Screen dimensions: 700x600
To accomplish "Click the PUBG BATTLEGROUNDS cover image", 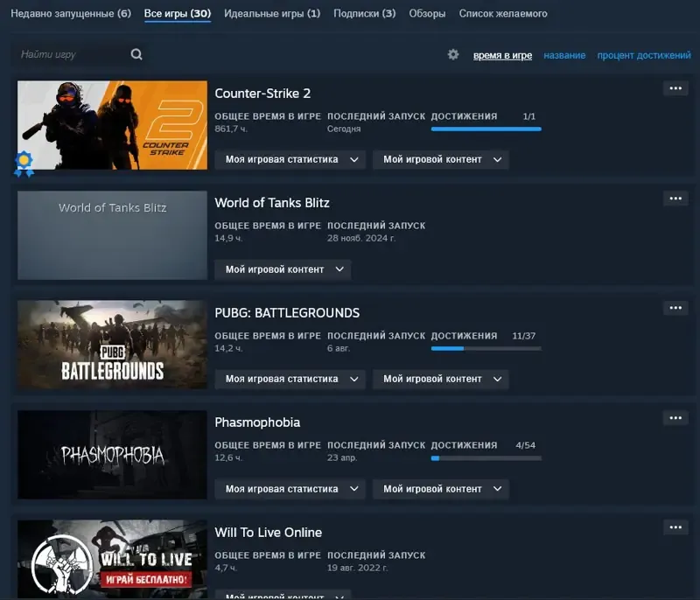I will pyautogui.click(x=113, y=345).
